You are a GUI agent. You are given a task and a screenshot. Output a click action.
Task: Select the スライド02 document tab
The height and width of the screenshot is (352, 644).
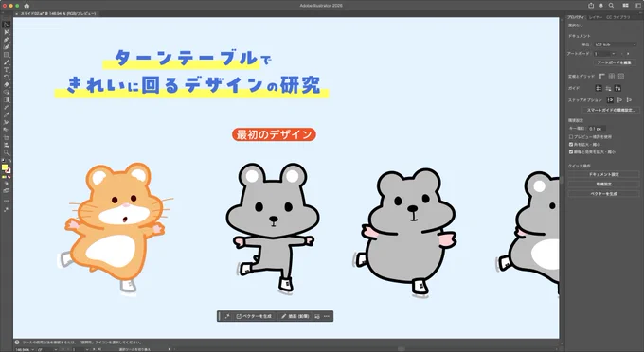click(58, 13)
